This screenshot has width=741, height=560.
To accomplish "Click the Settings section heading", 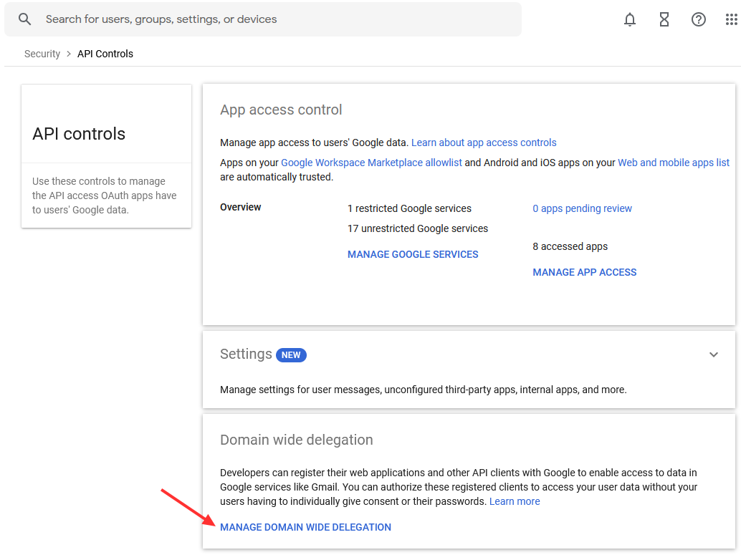I will click(x=246, y=354).
